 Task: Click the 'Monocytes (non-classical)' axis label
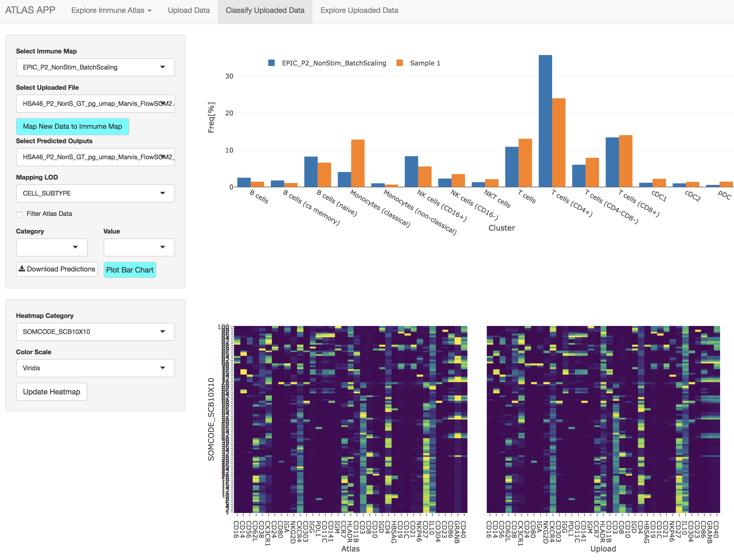click(x=420, y=212)
